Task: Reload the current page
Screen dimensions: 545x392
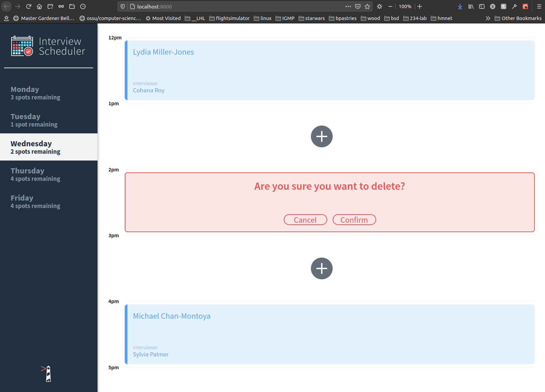Action: [x=29, y=6]
